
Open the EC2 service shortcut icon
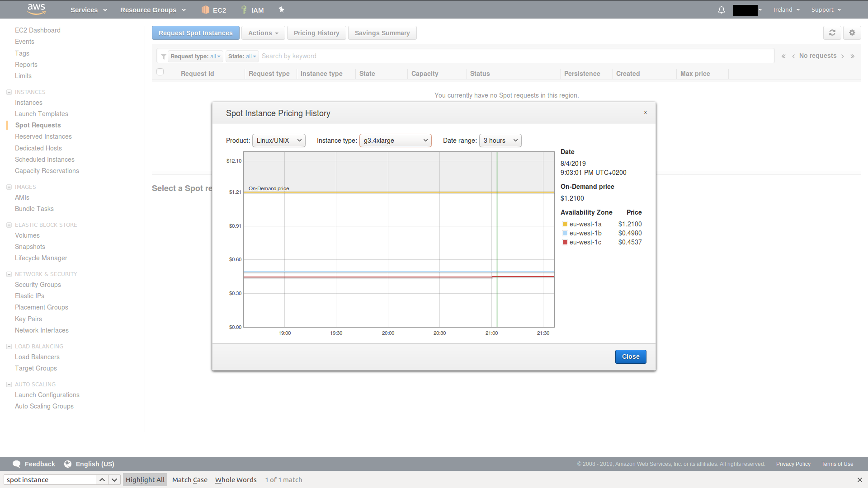pos(205,9)
